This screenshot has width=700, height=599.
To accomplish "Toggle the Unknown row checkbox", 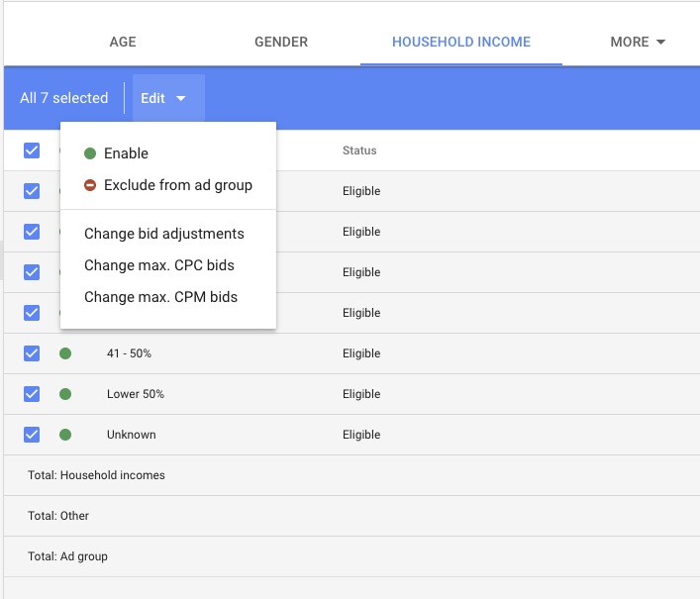I will click(32, 435).
